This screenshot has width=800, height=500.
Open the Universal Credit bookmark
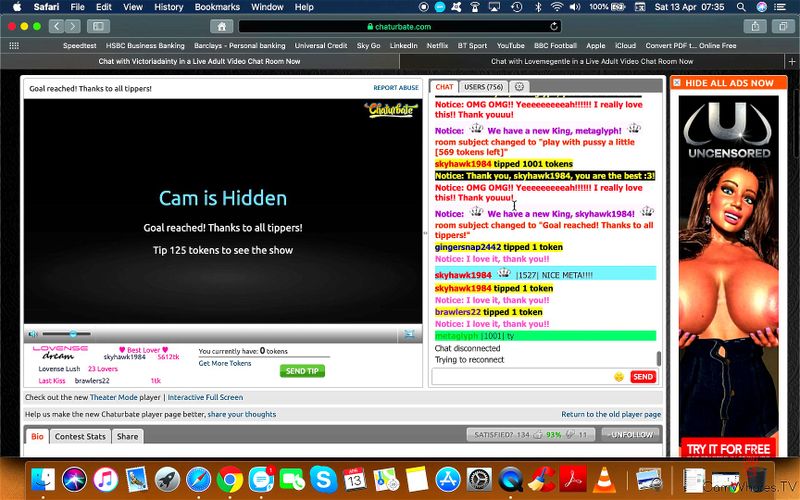[320, 45]
